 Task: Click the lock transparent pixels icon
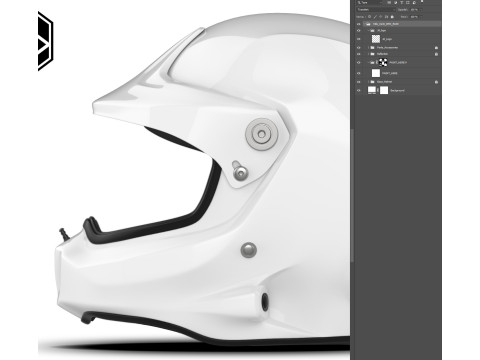click(x=369, y=17)
